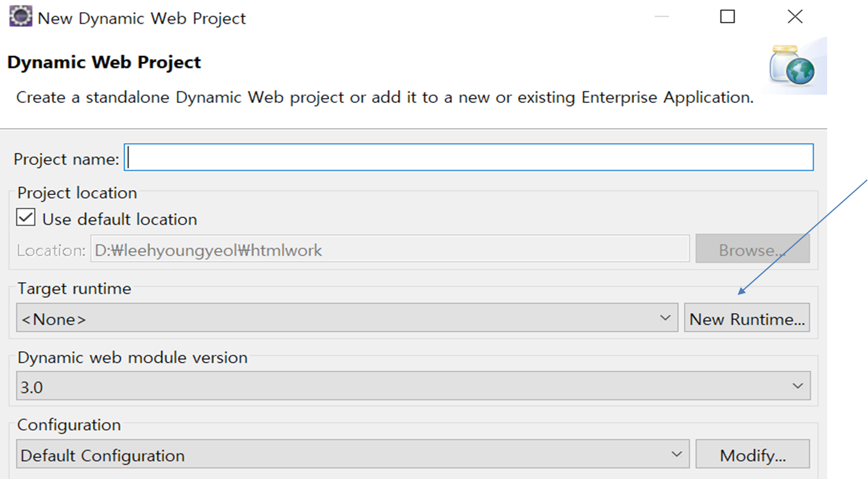
Task: Toggle the Use default location checkbox
Action: pos(26,218)
